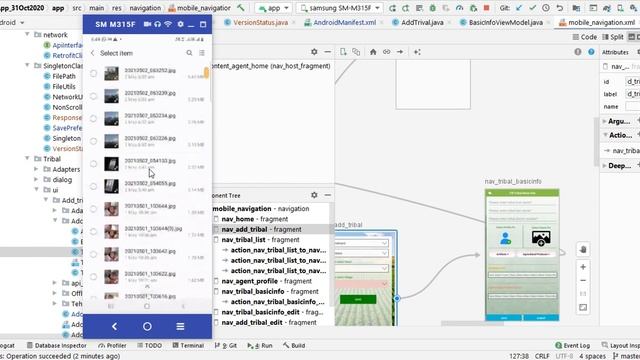
Task: Open the Terminal tool window
Action: click(188, 345)
